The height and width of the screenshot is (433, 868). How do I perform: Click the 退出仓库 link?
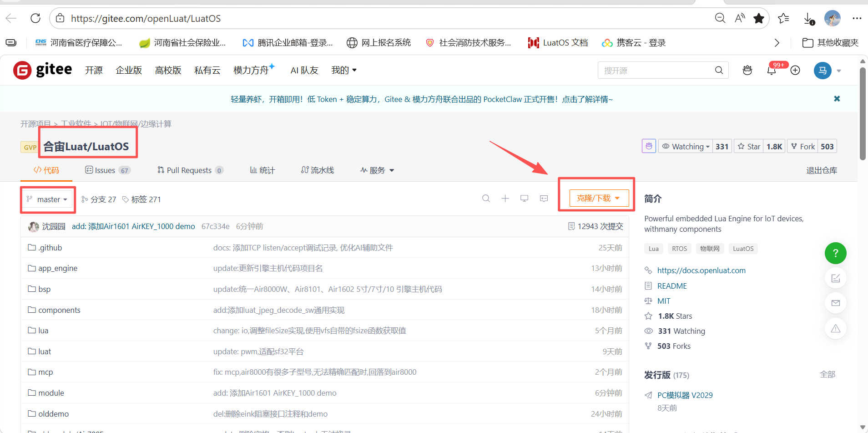(x=822, y=170)
